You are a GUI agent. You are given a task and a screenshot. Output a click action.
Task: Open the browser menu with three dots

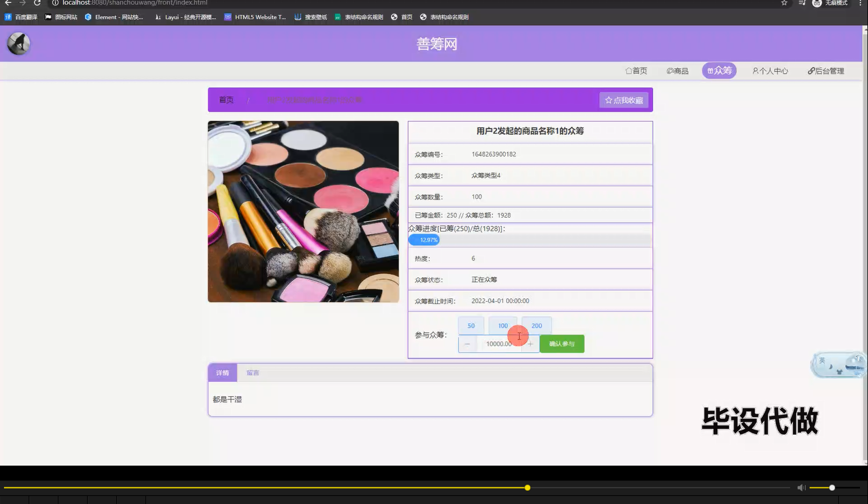[x=861, y=3]
